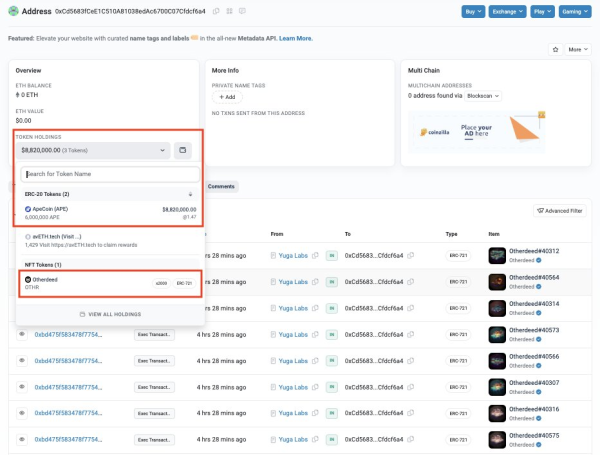This screenshot has height=455, width=600.
Task: Click VIEW ALL HOLDINGS
Action: 111,314
